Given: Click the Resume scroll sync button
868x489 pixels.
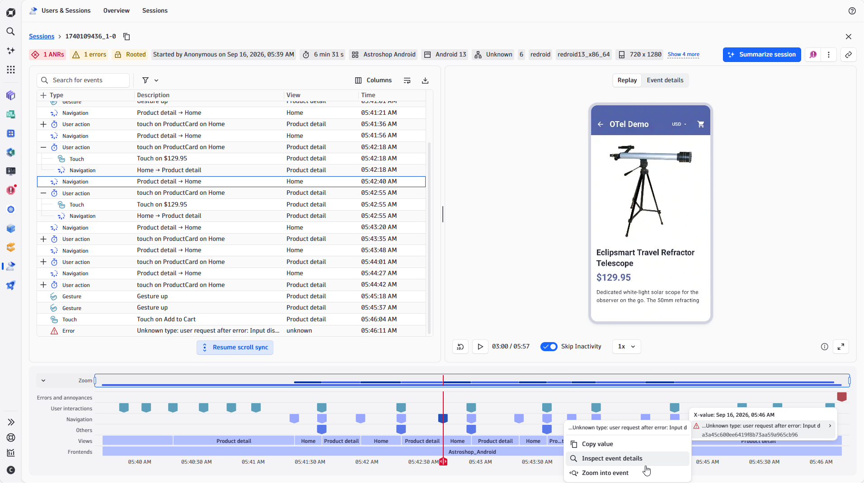Looking at the screenshot, I should click(235, 348).
